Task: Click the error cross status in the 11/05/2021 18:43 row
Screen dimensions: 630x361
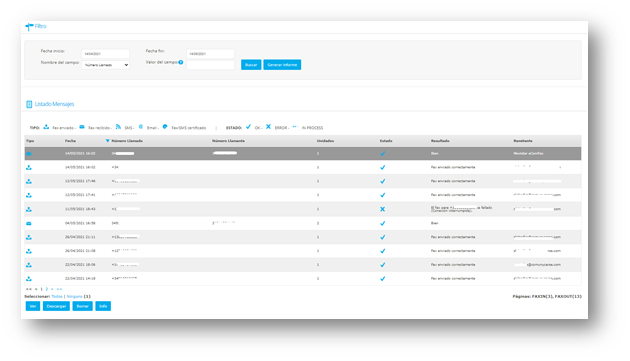Action: [382, 209]
